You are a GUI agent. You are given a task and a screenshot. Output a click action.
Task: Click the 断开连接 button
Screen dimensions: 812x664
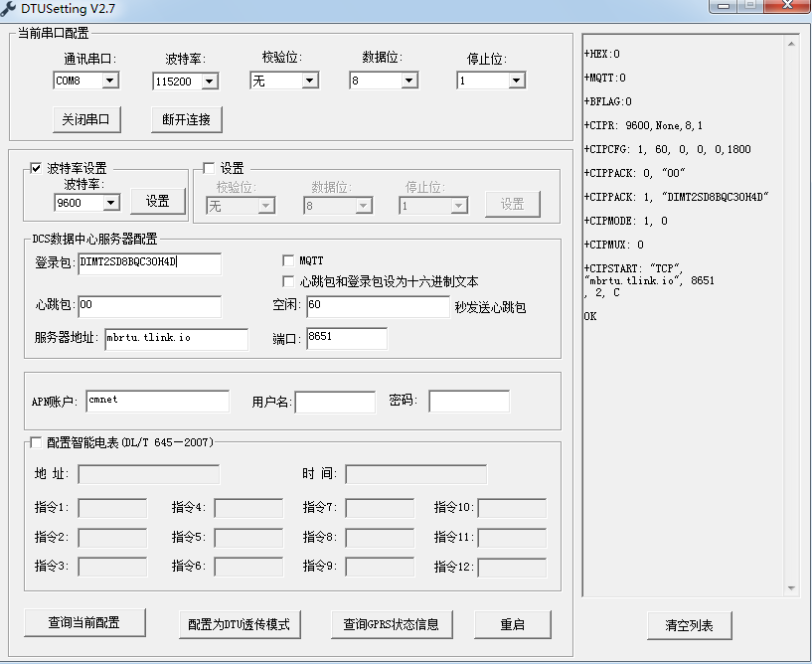point(188,118)
